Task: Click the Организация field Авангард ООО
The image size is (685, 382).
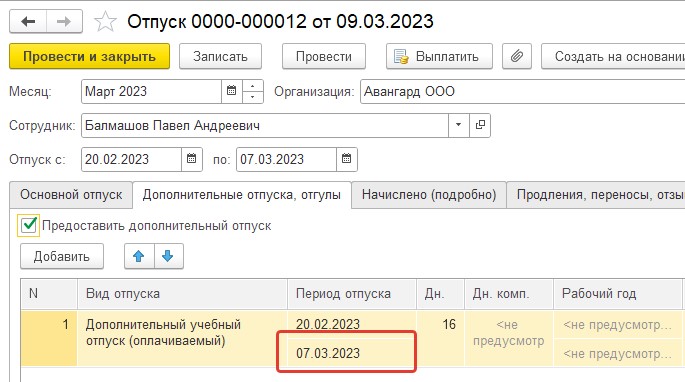Action: coord(522,91)
